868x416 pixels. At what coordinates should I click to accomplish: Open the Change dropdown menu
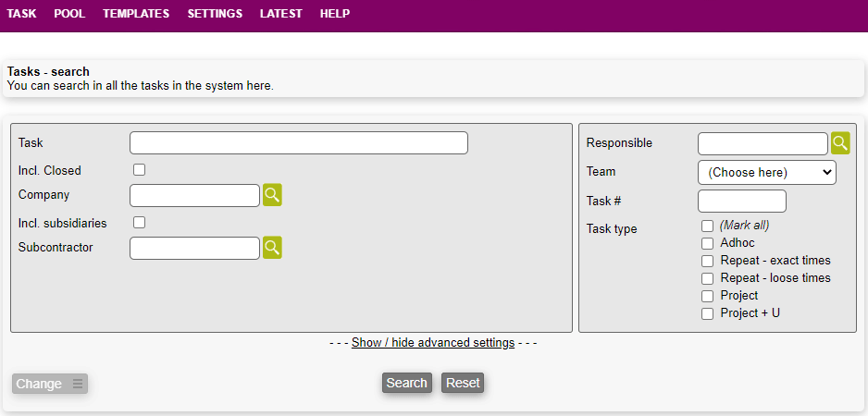point(50,384)
